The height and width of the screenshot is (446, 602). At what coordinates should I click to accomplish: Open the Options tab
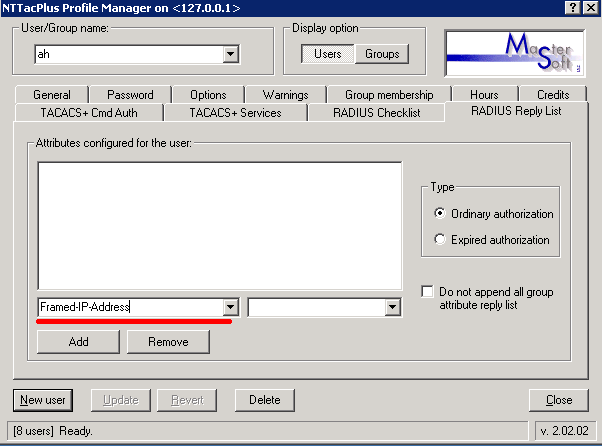208,95
